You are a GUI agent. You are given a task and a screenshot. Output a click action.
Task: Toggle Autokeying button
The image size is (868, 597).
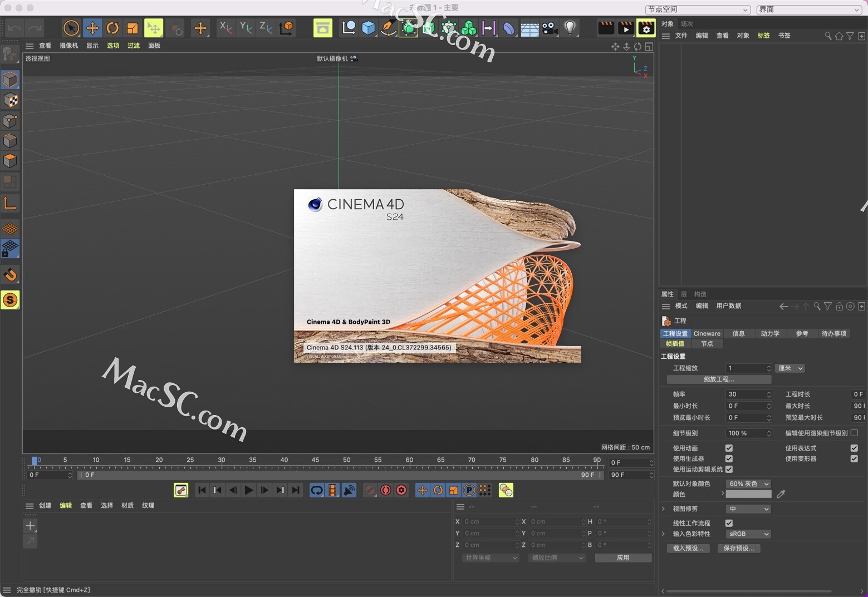pyautogui.click(x=385, y=490)
